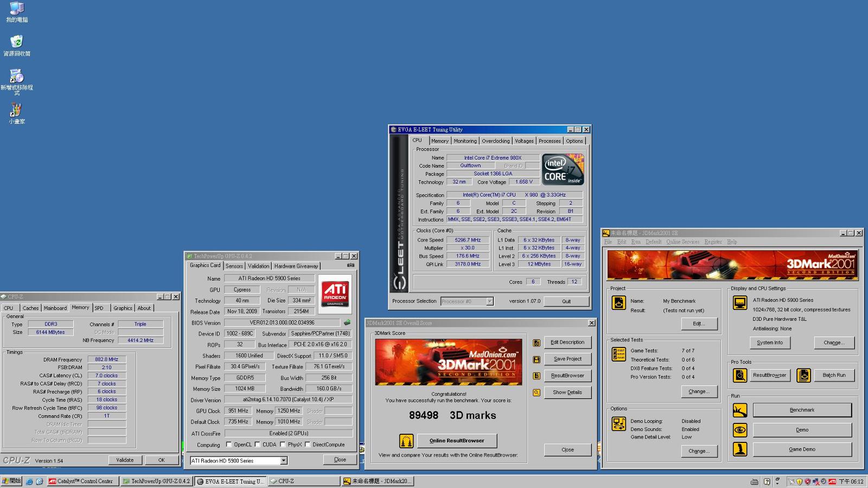The image size is (868, 488).
Task: Click GPU-Z screenshot camera icon
Action: point(350,265)
